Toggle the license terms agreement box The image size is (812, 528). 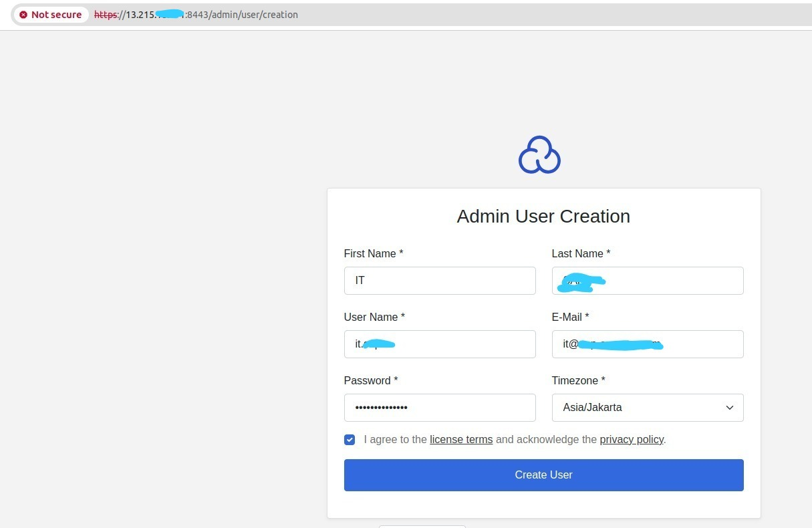[x=350, y=439]
